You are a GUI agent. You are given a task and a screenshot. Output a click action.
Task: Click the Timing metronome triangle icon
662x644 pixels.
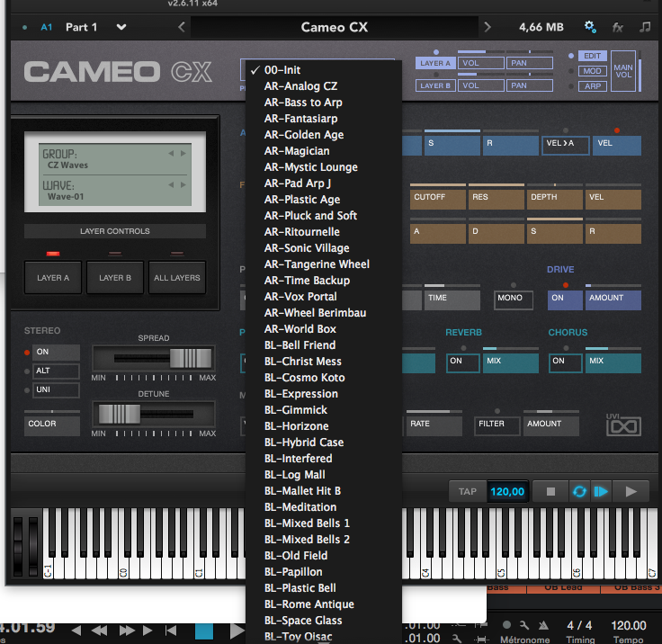543,625
